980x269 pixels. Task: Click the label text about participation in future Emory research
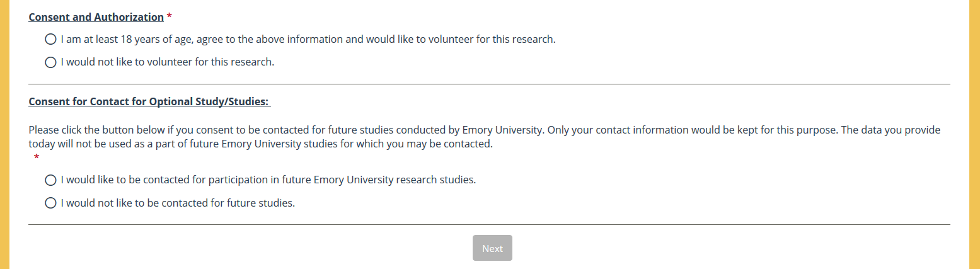[268, 180]
